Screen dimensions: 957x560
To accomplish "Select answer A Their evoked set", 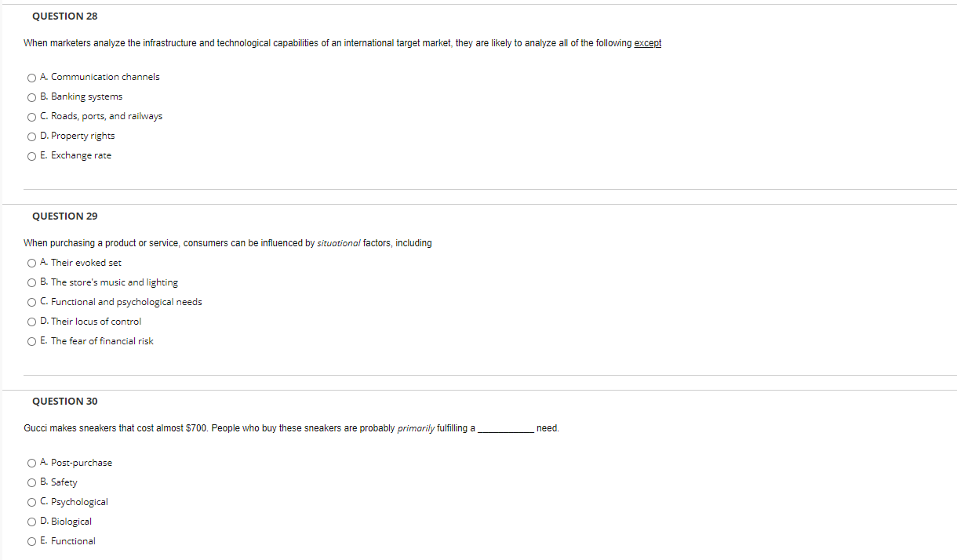I will (31, 263).
